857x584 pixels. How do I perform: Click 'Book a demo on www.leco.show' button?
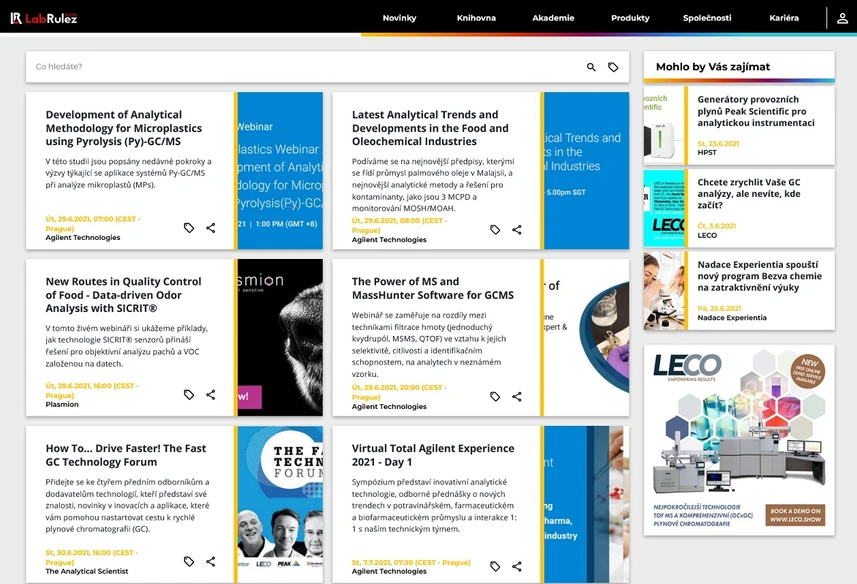tap(795, 515)
